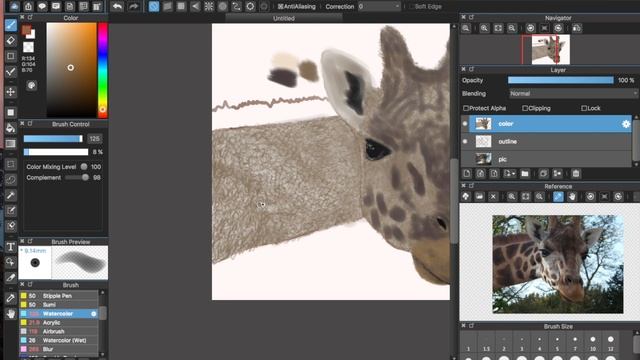Zoom in within the Navigator panel
The image size is (640, 360).
pos(484,28)
